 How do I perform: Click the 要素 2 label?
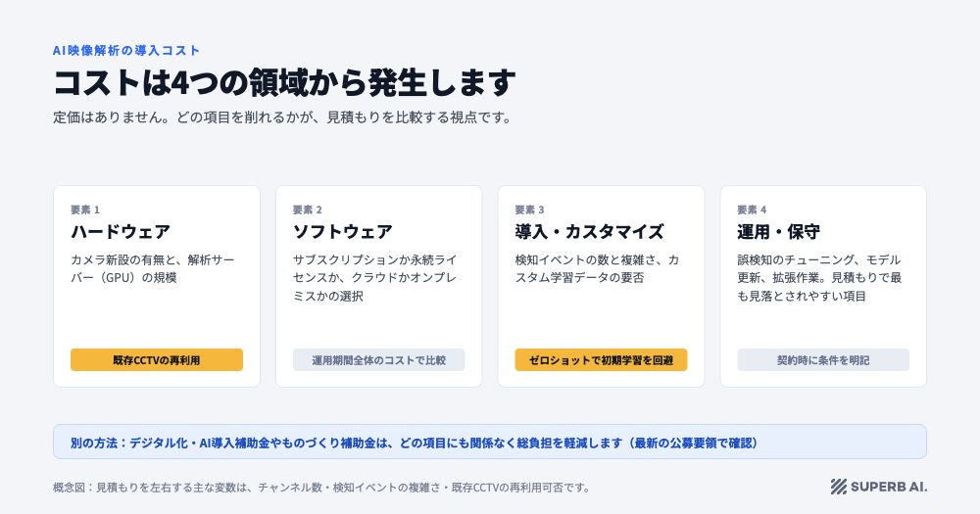coord(308,210)
